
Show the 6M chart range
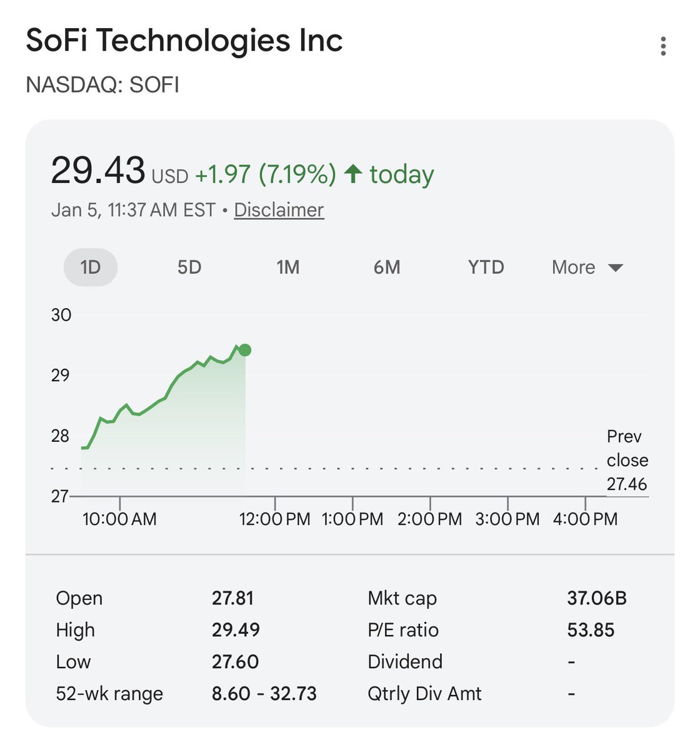(387, 267)
